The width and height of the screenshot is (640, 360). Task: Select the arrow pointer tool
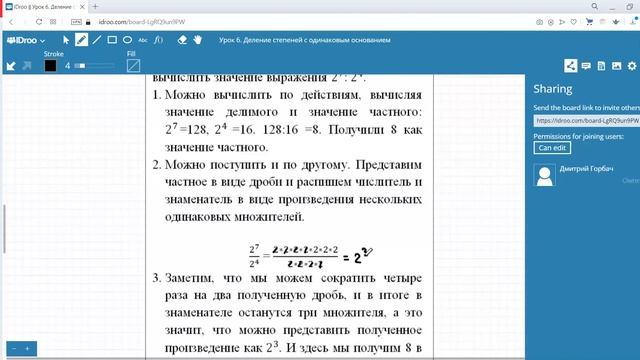click(x=66, y=40)
